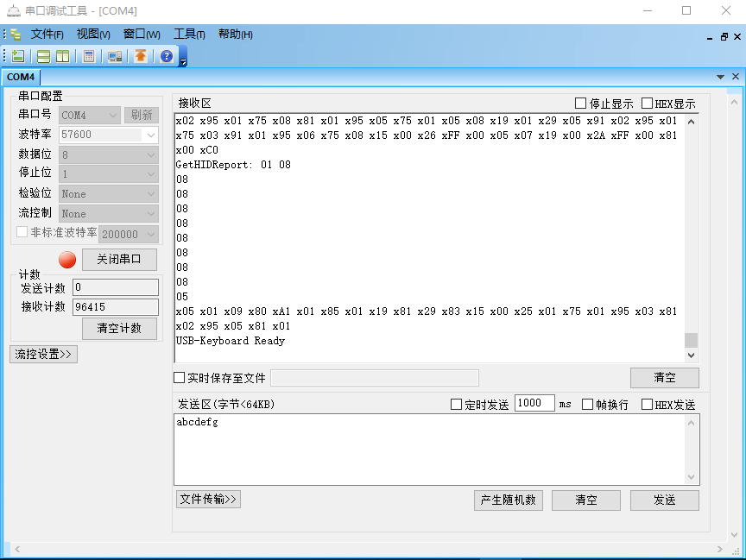The image size is (746, 560).
Task: Click the send area scroll down arrow
Action: click(x=692, y=477)
